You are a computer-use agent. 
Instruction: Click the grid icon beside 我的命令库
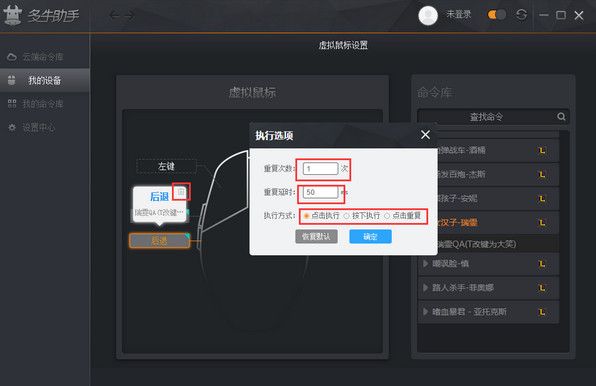12,104
